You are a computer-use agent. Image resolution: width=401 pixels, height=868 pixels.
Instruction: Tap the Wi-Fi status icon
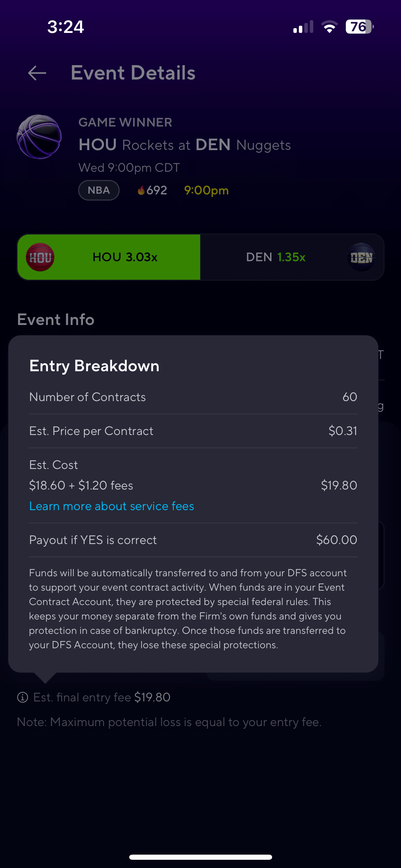coord(329,27)
